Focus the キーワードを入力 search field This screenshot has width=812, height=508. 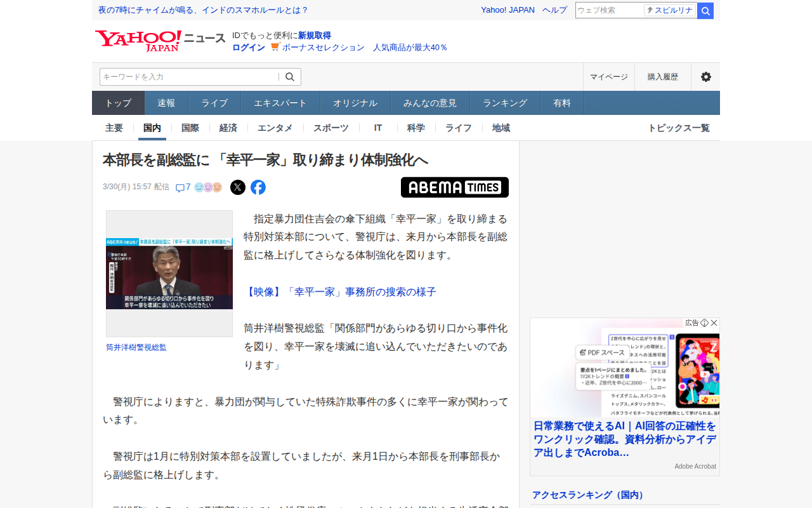point(189,77)
